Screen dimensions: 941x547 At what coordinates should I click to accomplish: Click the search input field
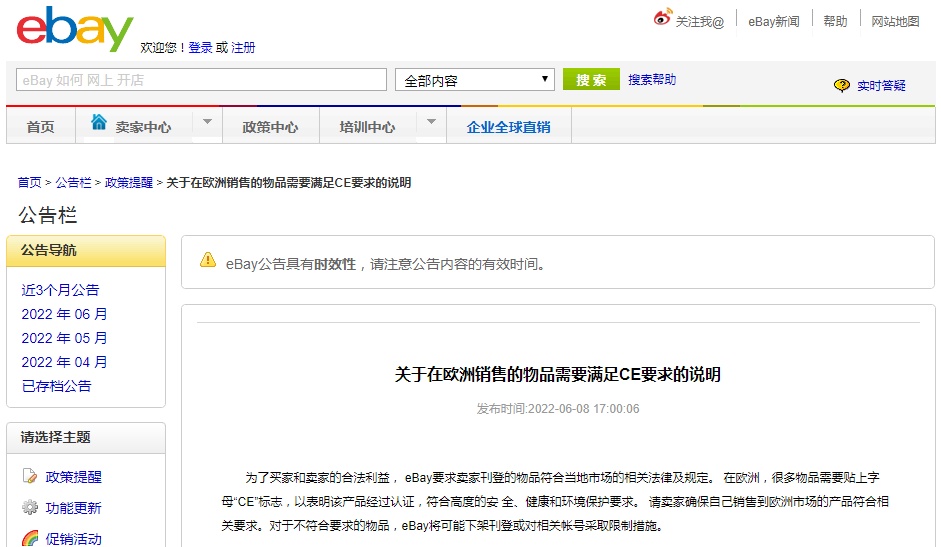coord(202,80)
